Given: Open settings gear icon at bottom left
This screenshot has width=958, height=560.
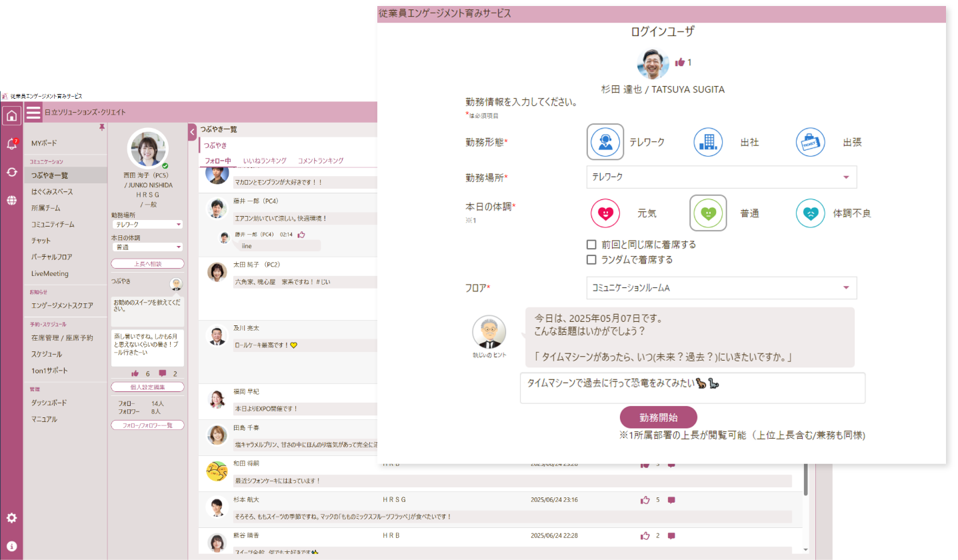Looking at the screenshot, I should 11,518.
